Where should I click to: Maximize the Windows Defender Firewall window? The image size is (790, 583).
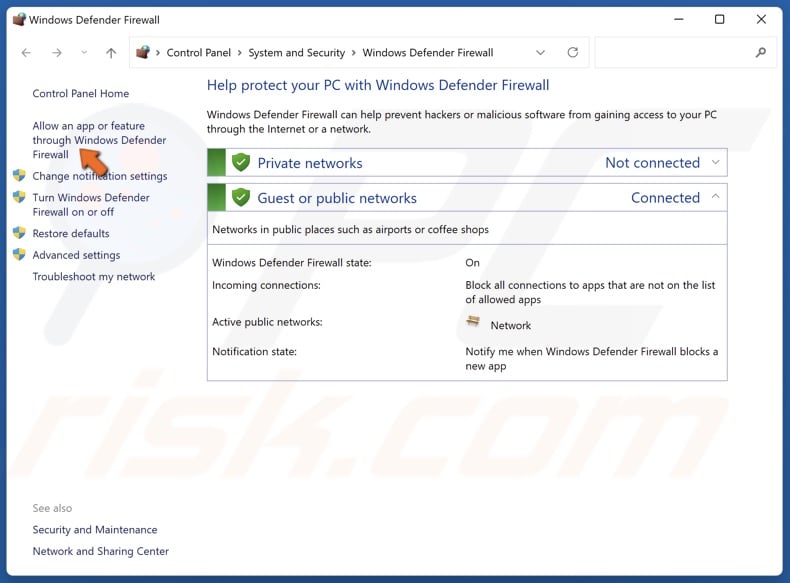coord(719,19)
